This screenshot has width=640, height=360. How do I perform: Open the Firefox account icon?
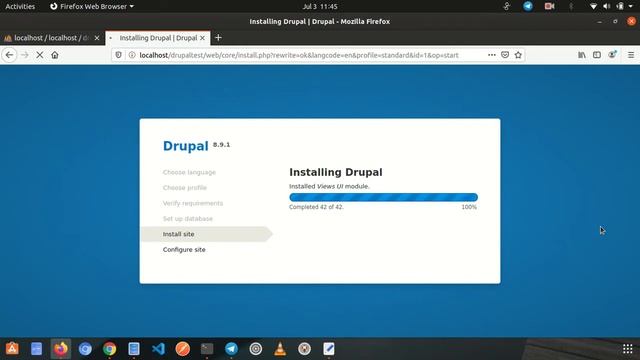(612, 55)
